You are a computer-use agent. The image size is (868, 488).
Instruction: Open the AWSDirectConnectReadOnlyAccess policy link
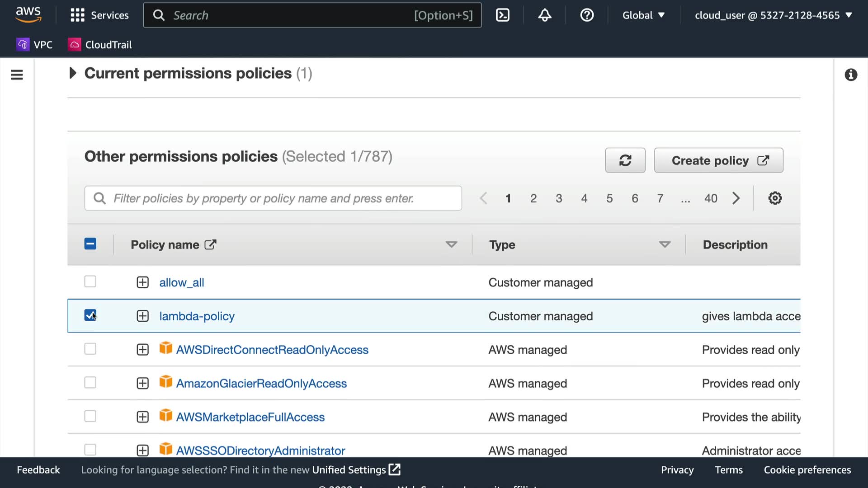point(272,350)
